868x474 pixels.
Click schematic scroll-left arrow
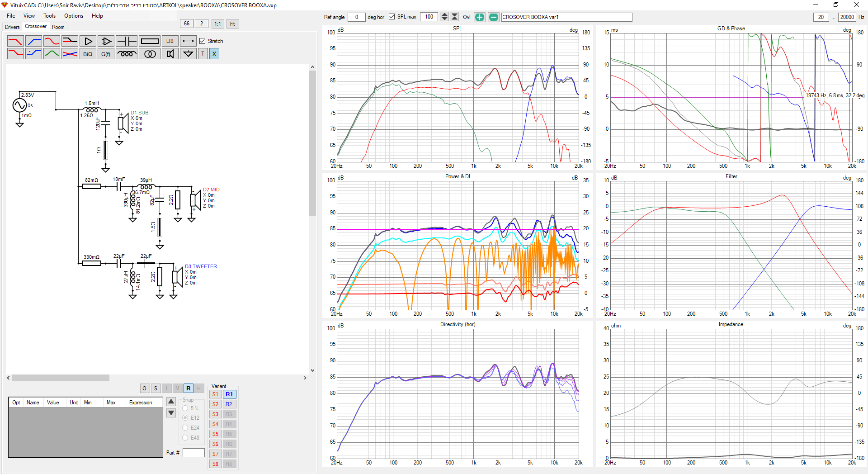[x=8, y=378]
